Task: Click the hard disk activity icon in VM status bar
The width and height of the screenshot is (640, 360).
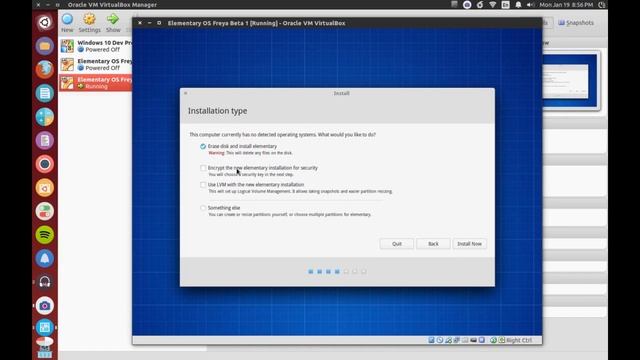Action: pyautogui.click(x=431, y=340)
